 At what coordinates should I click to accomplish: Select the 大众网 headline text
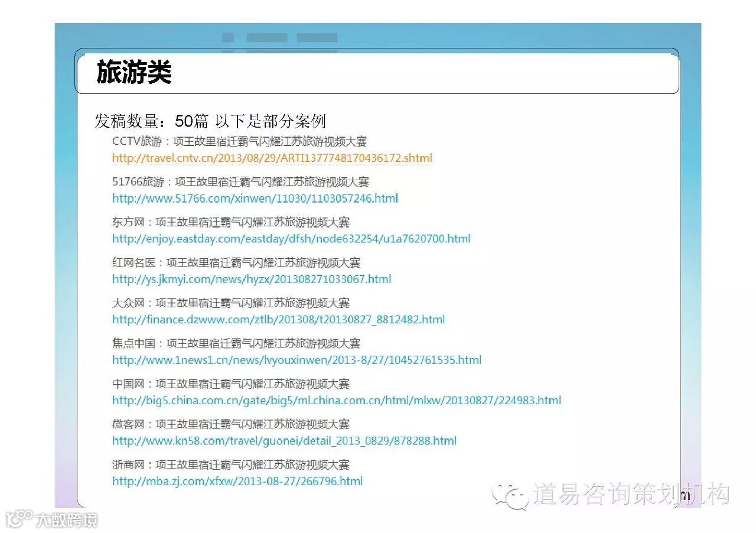point(231,303)
